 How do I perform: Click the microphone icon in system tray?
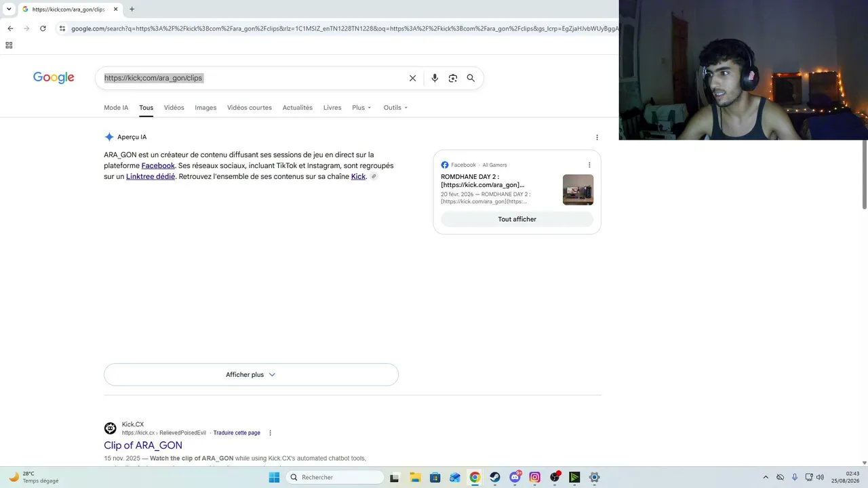795,477
